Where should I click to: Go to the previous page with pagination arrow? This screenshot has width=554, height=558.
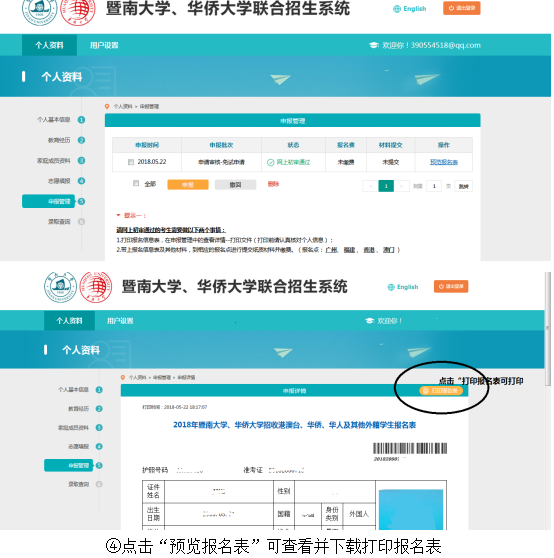370,186
